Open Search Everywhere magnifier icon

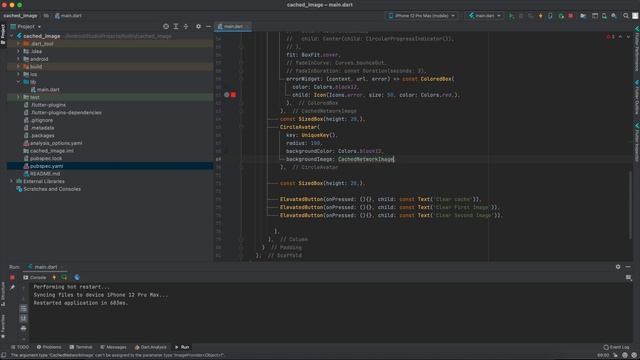tap(626, 16)
